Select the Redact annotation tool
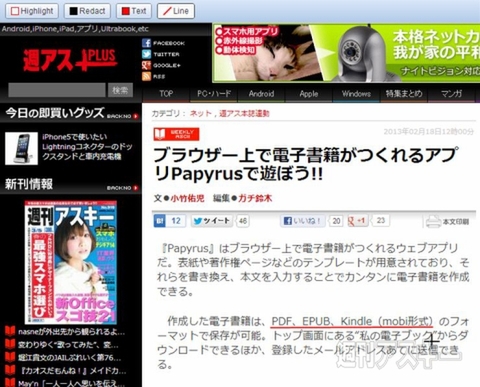 87,11
